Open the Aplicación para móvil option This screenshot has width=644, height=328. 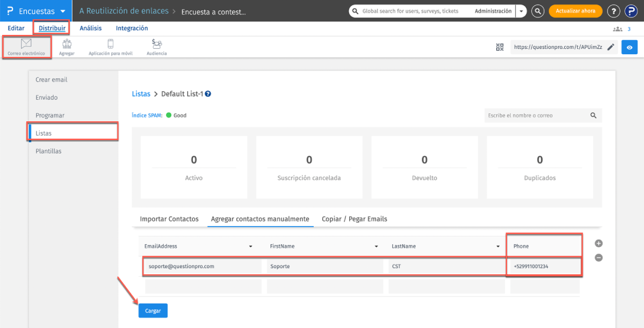(110, 45)
